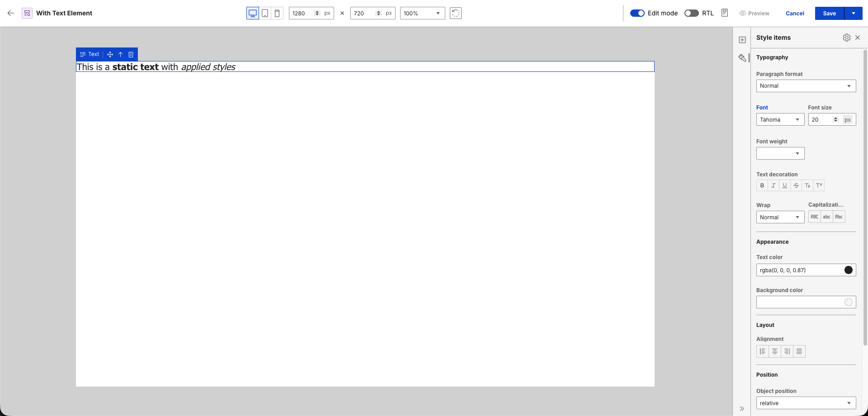Click the Cancel link
Viewport: 868px width, 416px height.
click(795, 14)
